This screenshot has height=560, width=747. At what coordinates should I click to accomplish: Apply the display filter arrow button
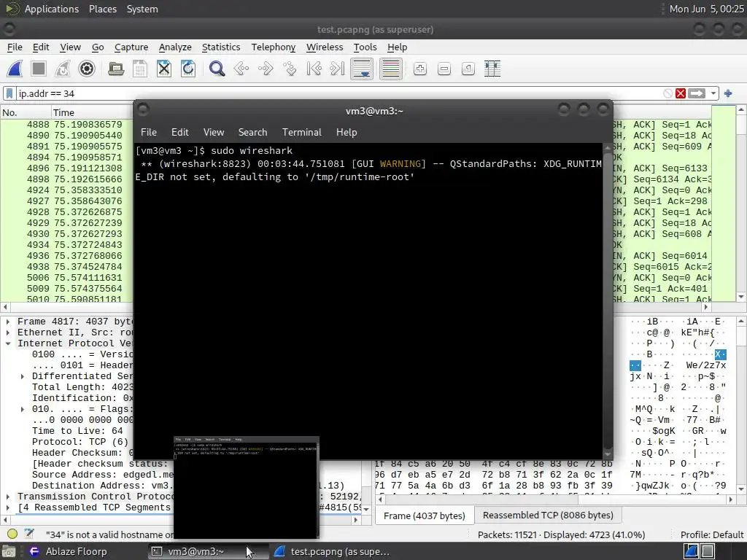pyautogui.click(x=696, y=93)
